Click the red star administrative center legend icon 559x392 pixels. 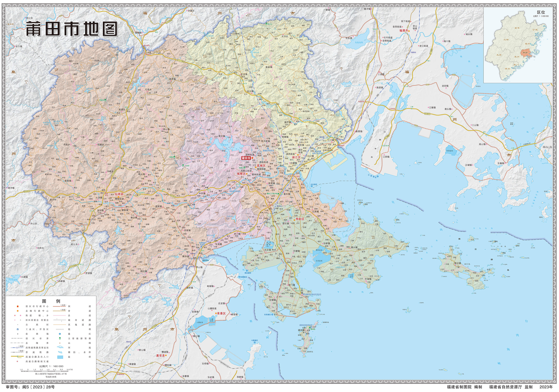click(18, 306)
